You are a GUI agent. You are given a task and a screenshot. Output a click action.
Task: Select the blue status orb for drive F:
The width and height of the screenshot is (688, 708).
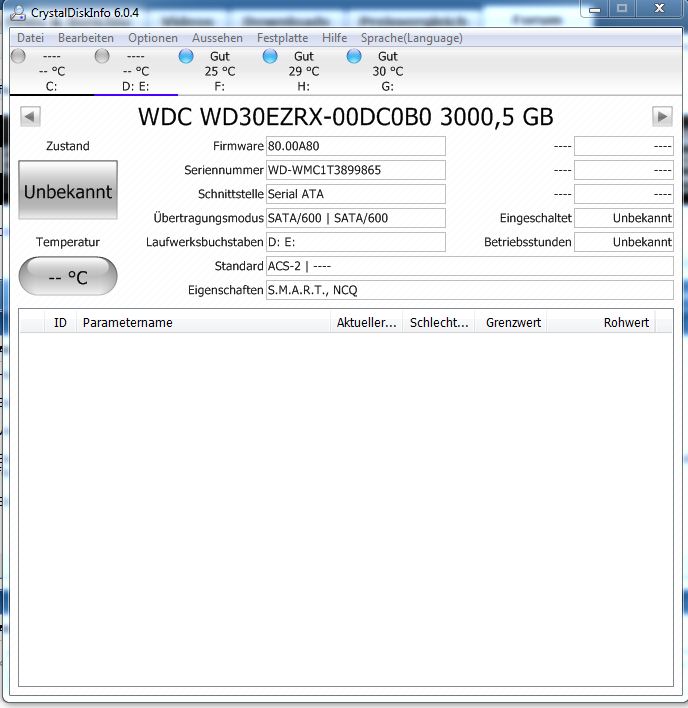click(x=186, y=56)
